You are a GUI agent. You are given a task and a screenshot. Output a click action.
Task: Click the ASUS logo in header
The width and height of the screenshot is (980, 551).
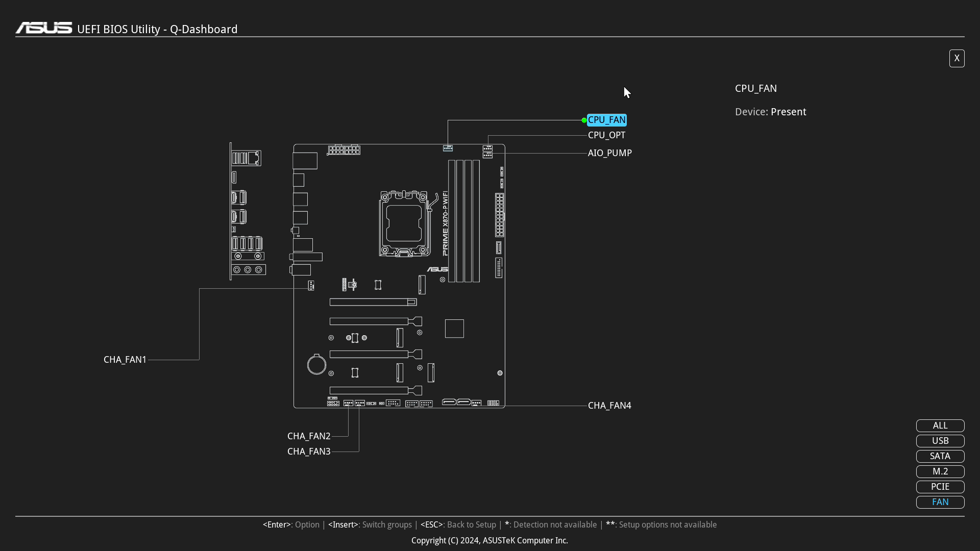(44, 28)
